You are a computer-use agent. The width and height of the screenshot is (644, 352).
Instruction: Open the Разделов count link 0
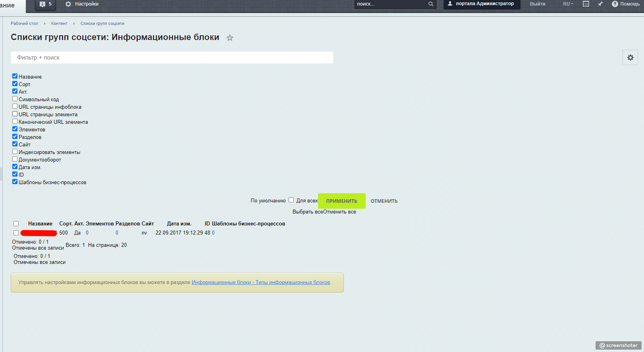pyautogui.click(x=117, y=233)
